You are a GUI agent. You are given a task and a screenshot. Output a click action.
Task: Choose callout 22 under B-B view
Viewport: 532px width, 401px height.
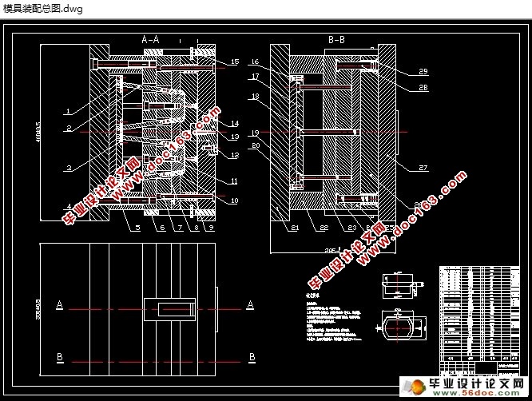click(324, 228)
